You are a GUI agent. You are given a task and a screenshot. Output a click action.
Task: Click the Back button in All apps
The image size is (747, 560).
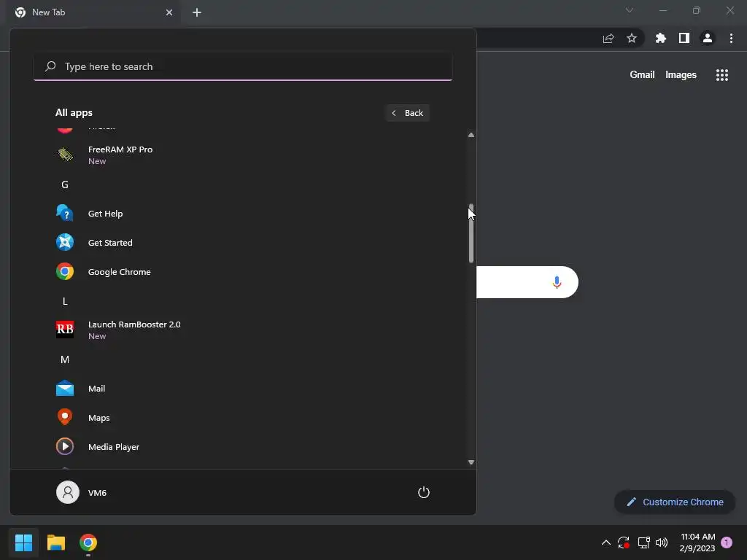coord(407,113)
